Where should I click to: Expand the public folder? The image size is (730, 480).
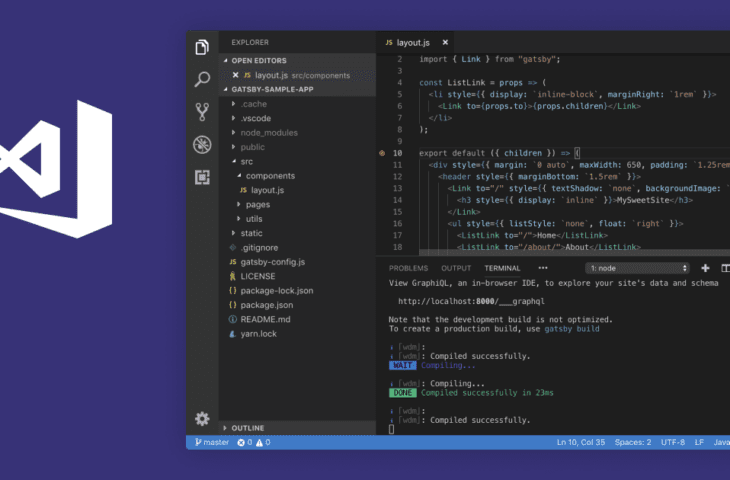297,147
